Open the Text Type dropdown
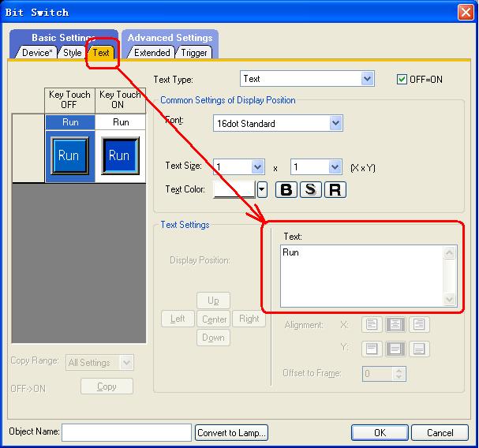Image resolution: width=479 pixels, height=448 pixels. 367,79
